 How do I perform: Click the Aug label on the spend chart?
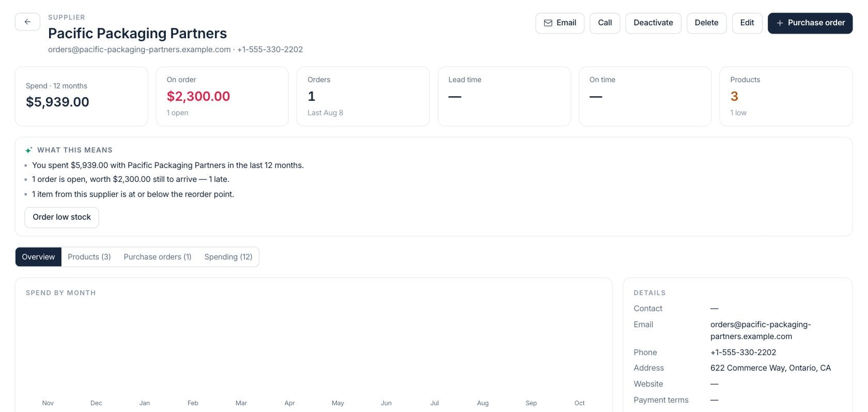pyautogui.click(x=483, y=403)
